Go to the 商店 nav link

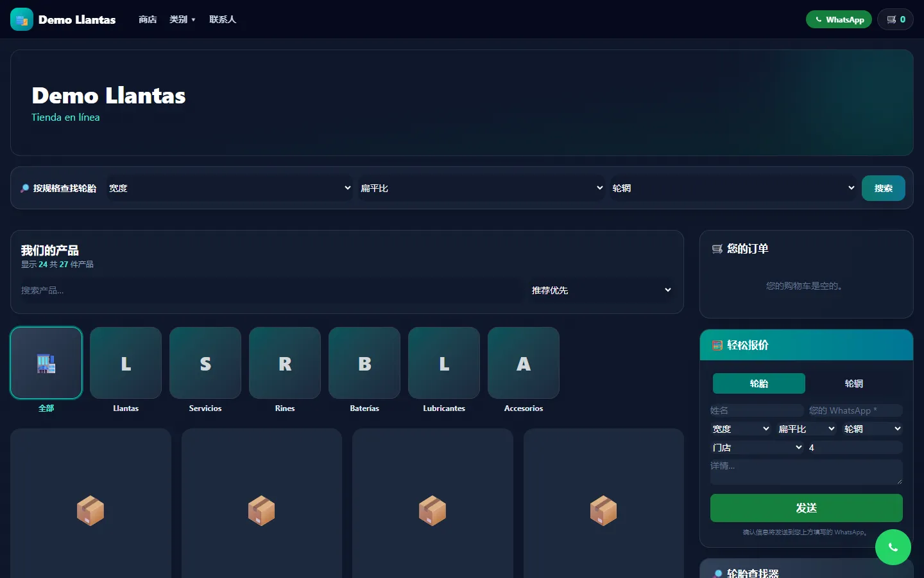[x=148, y=19]
